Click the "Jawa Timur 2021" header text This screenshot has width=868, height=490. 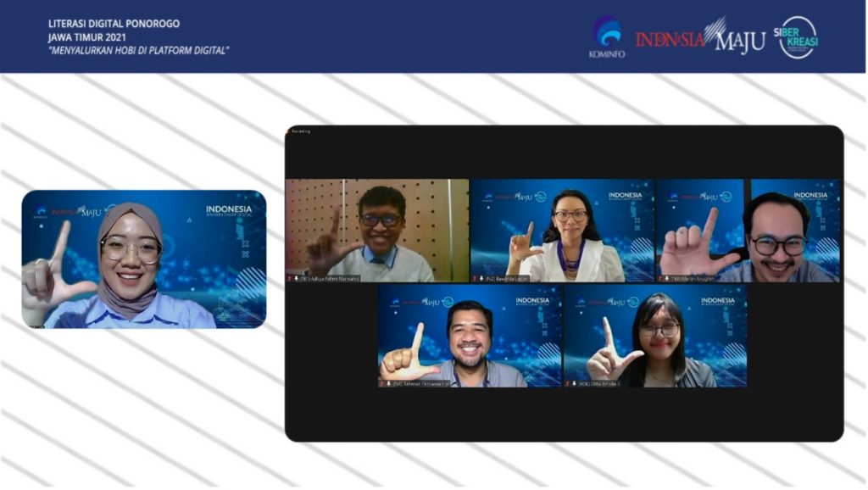coord(89,37)
